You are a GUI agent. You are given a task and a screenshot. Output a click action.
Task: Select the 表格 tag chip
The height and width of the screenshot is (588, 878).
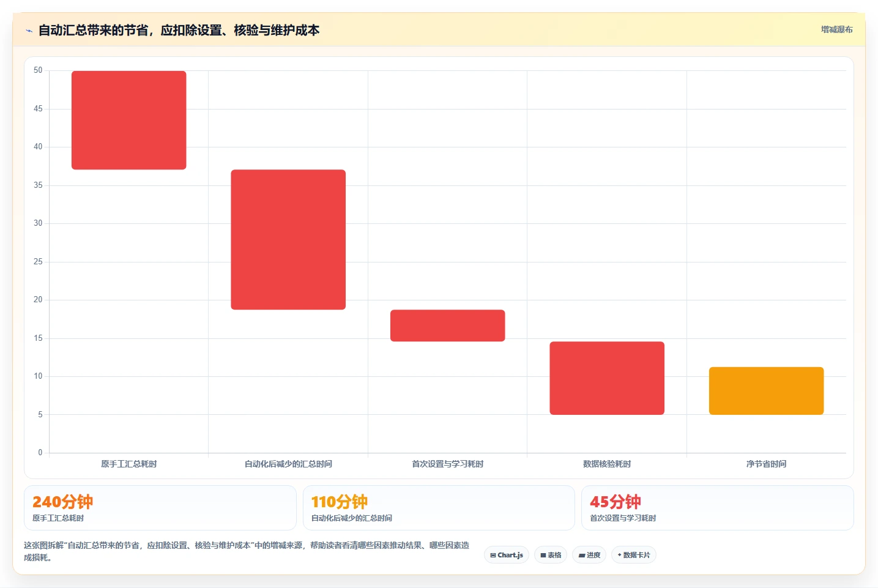(551, 555)
